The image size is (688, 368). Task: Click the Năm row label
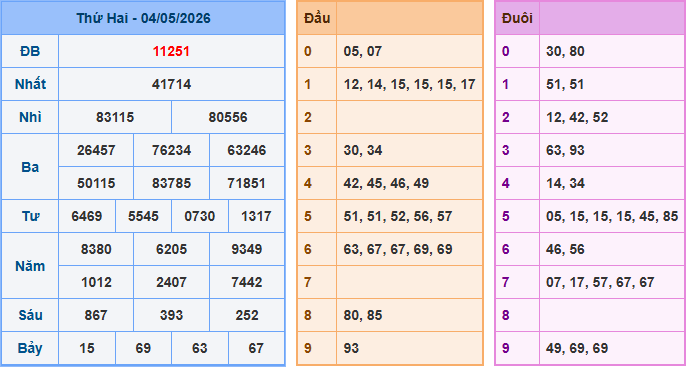click(30, 266)
